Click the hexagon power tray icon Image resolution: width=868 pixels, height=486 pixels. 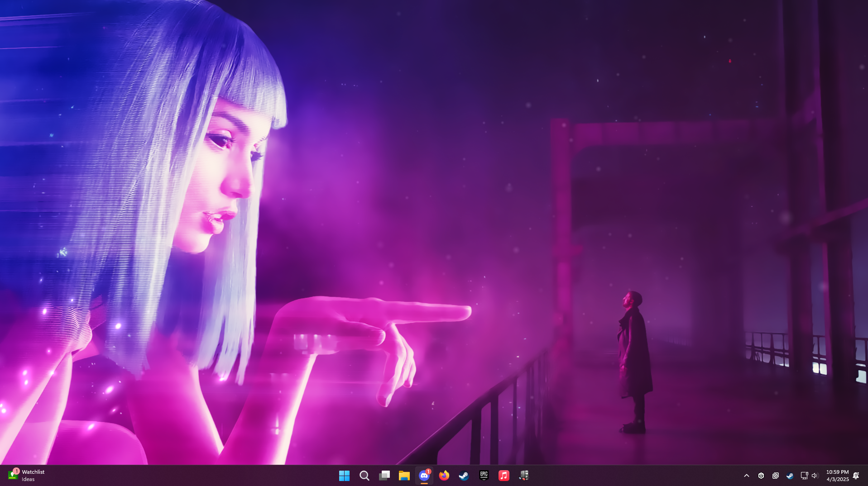coord(761,476)
